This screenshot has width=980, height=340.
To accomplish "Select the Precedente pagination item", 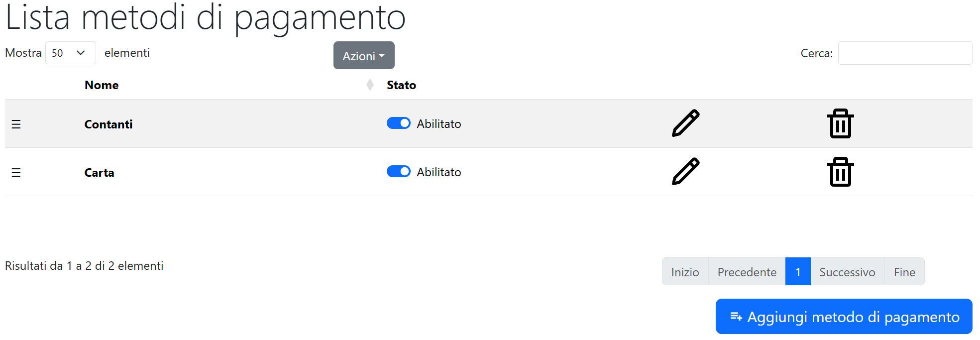I will [x=747, y=271].
